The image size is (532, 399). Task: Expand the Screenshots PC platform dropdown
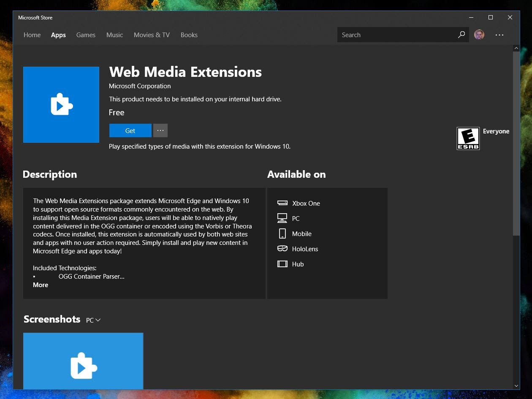pos(93,320)
